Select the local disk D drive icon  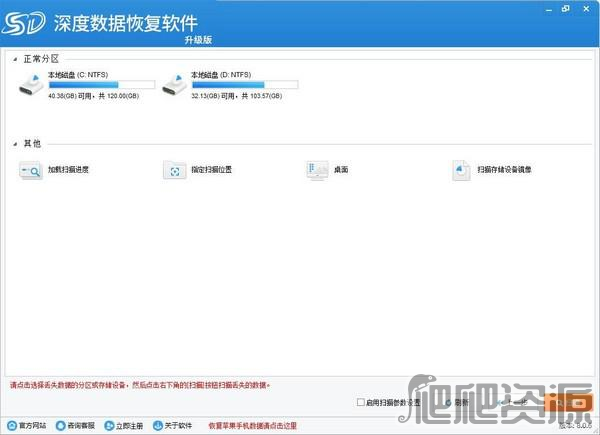pos(174,85)
